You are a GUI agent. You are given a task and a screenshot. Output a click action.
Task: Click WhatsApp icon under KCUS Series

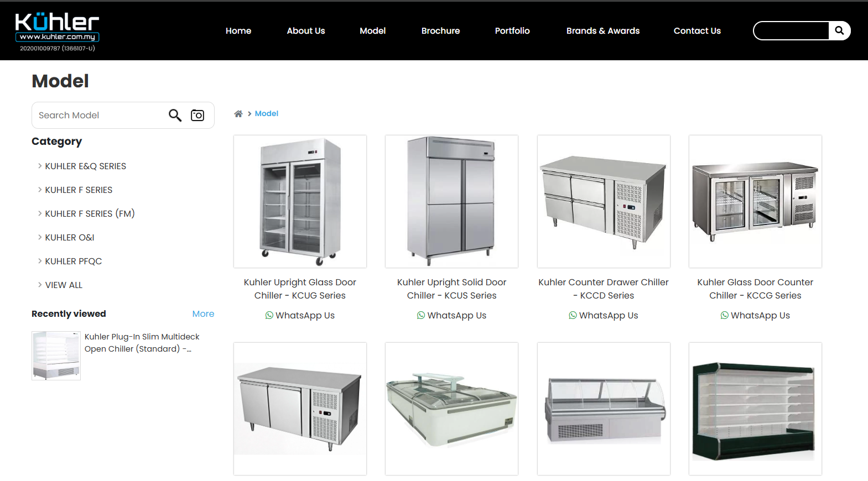coord(421,315)
